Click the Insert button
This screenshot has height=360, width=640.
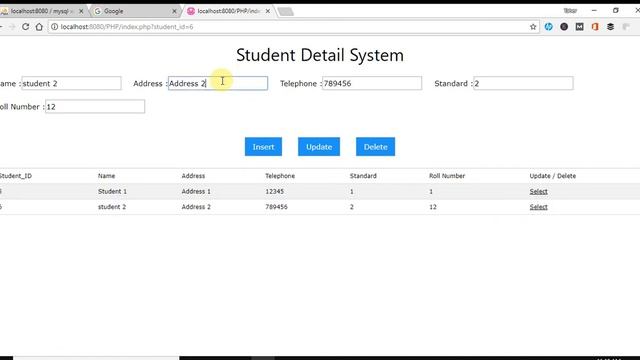click(x=263, y=147)
